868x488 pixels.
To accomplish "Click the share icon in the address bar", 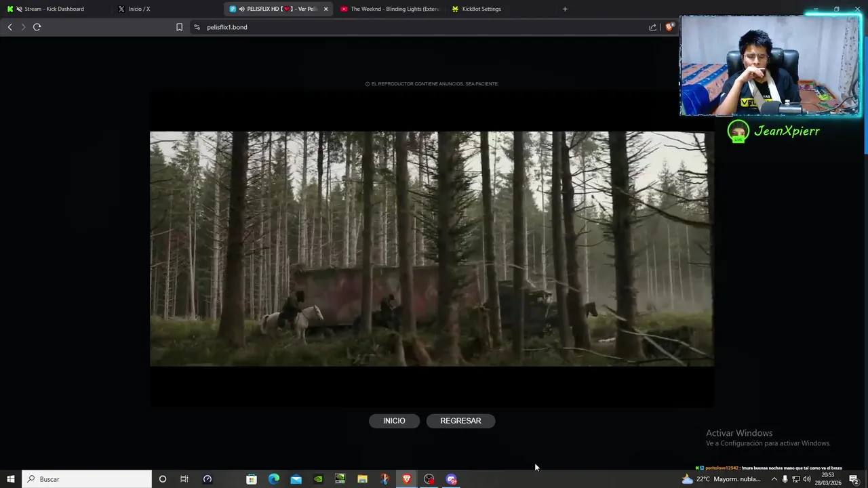I will (652, 27).
